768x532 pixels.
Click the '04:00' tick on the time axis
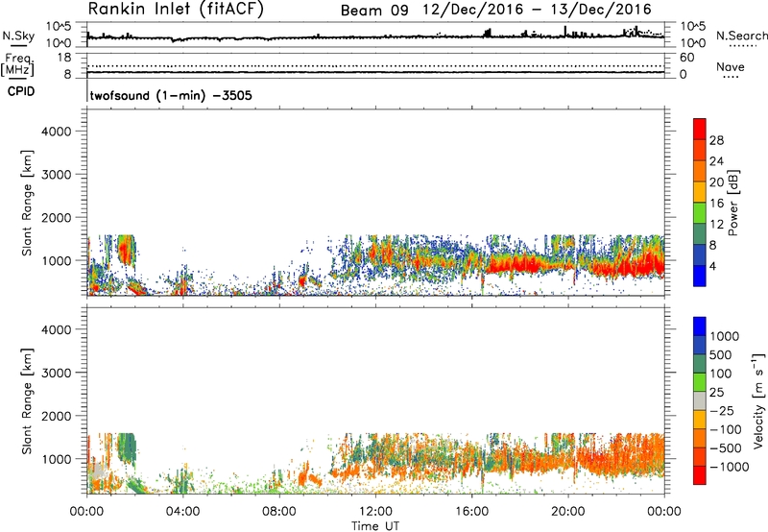pos(183,512)
